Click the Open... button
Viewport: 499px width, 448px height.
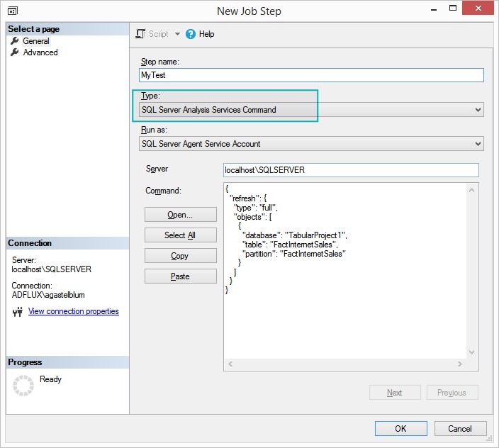(181, 215)
